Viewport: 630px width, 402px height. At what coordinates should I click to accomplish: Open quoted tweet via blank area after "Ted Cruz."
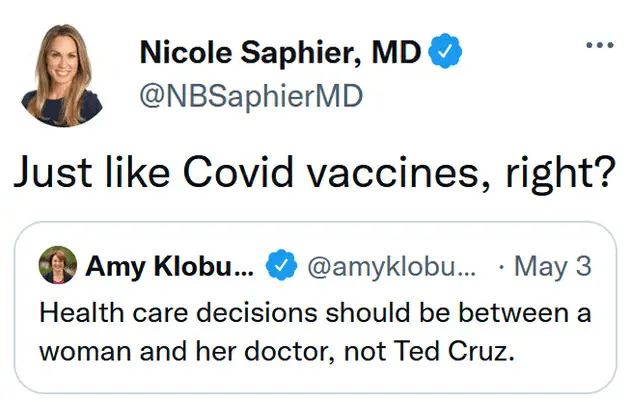(x=560, y=352)
